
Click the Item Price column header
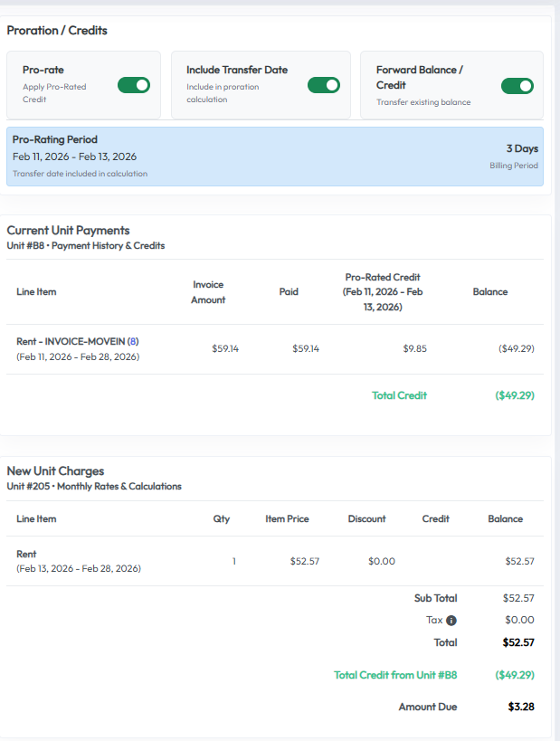click(x=287, y=518)
